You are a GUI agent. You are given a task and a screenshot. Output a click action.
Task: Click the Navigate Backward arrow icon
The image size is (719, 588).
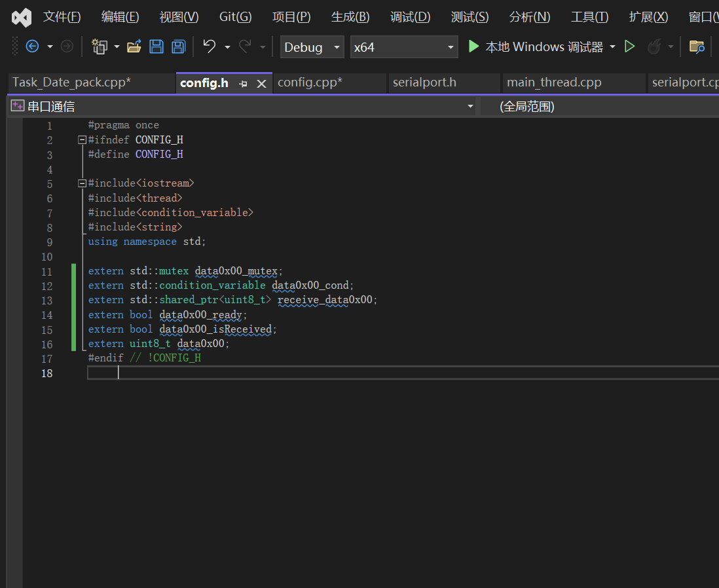(32, 46)
